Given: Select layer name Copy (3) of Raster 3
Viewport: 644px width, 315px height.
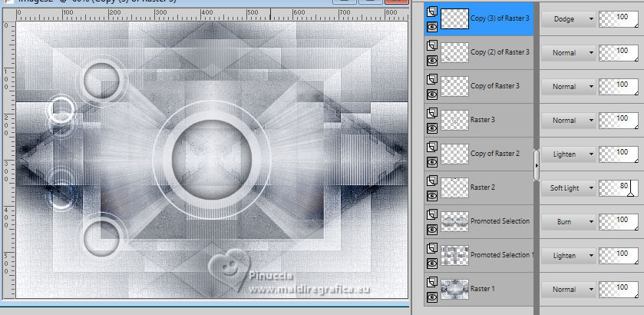Looking at the screenshot, I should (500, 18).
